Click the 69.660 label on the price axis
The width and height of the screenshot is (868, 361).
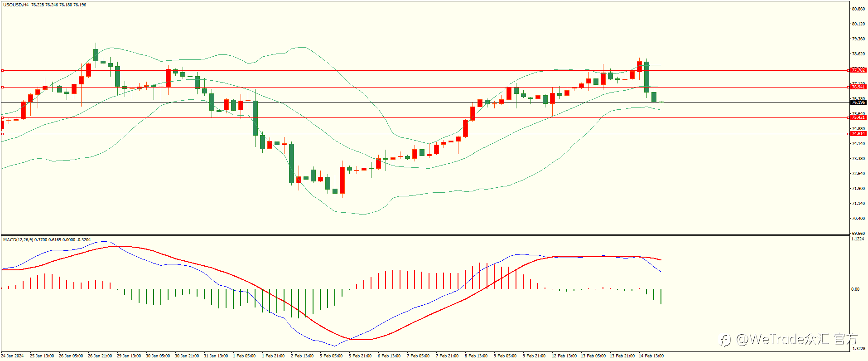click(858, 233)
